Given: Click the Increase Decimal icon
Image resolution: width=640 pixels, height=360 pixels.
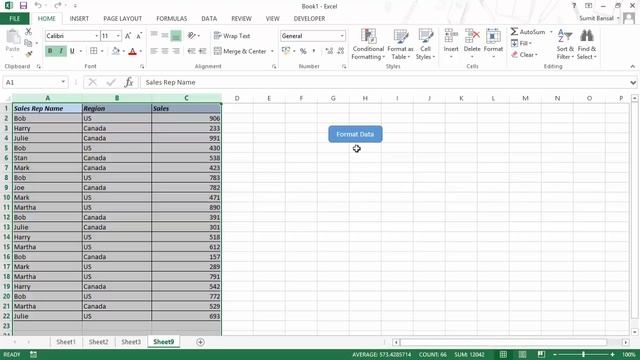Looking at the screenshot, I should (x=329, y=51).
